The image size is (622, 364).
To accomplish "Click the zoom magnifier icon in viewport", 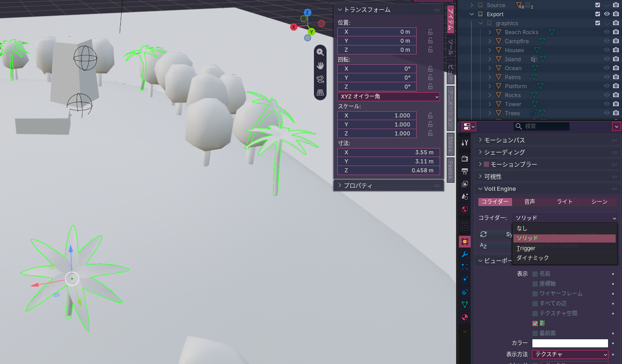I will click(320, 52).
